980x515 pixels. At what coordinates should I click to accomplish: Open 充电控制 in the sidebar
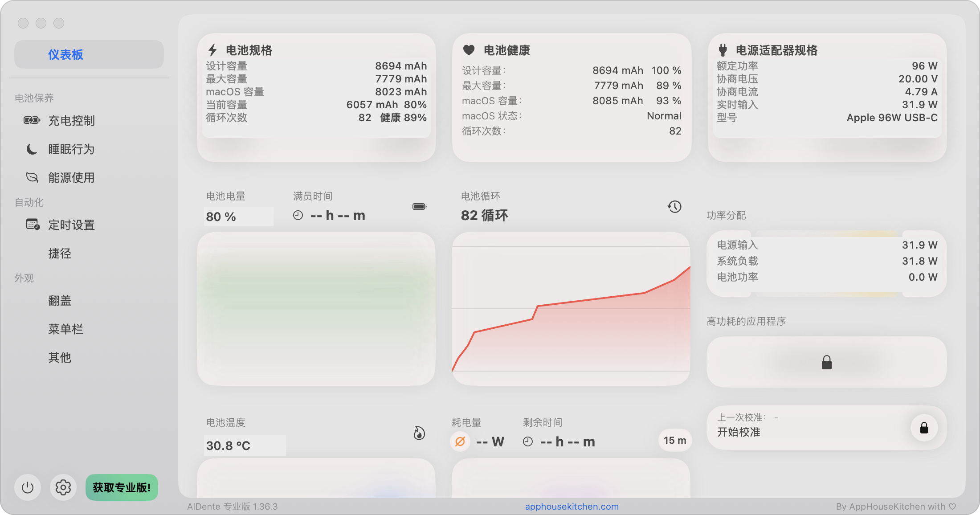coord(71,121)
